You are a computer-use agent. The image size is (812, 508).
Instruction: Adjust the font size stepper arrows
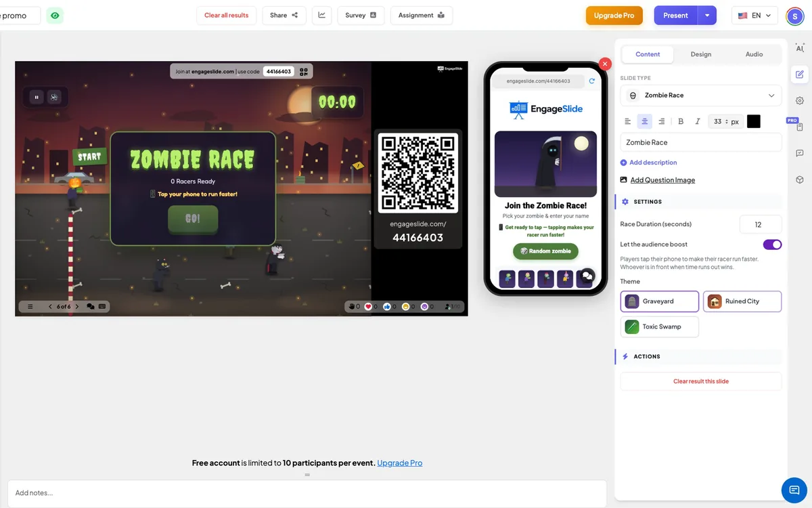tap(727, 121)
